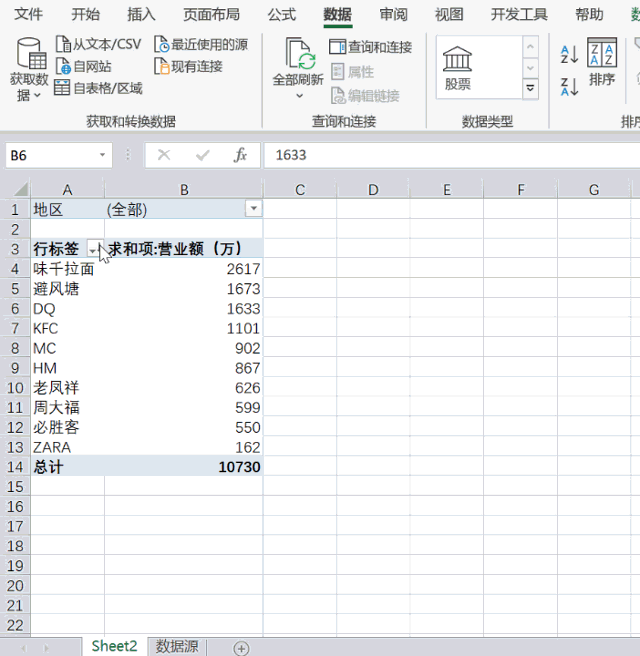Click the disabled 属性 item
The height and width of the screenshot is (656, 640).
click(x=353, y=72)
